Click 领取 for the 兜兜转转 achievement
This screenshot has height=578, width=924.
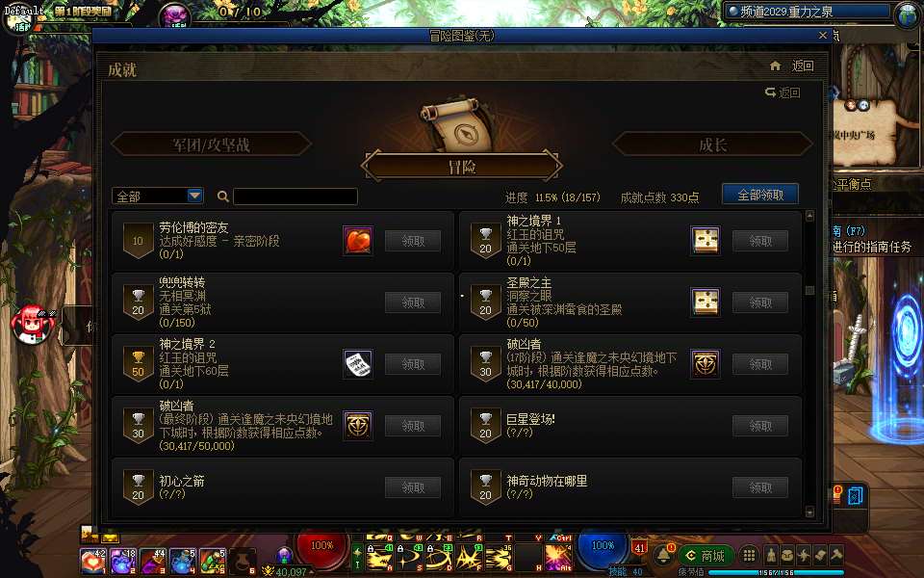[x=413, y=302]
